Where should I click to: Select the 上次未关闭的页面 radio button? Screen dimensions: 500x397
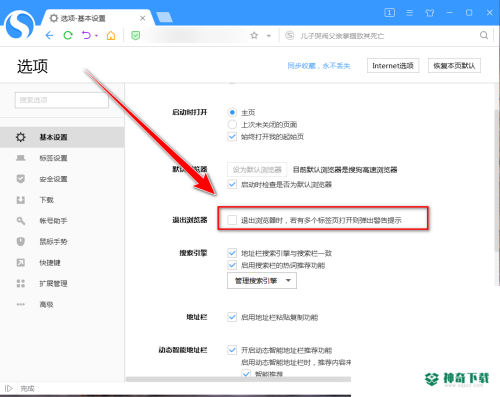coord(232,124)
